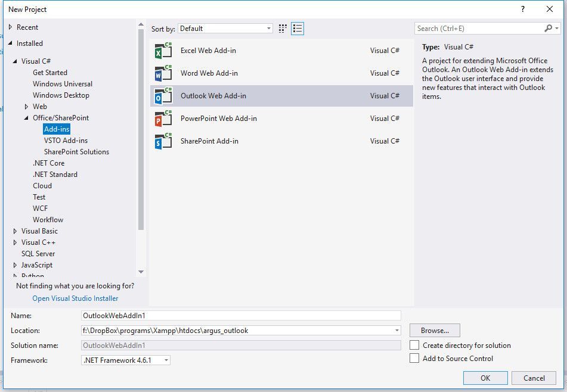Image resolution: width=567 pixels, height=392 pixels.
Task: Select Test category
Action: (39, 197)
